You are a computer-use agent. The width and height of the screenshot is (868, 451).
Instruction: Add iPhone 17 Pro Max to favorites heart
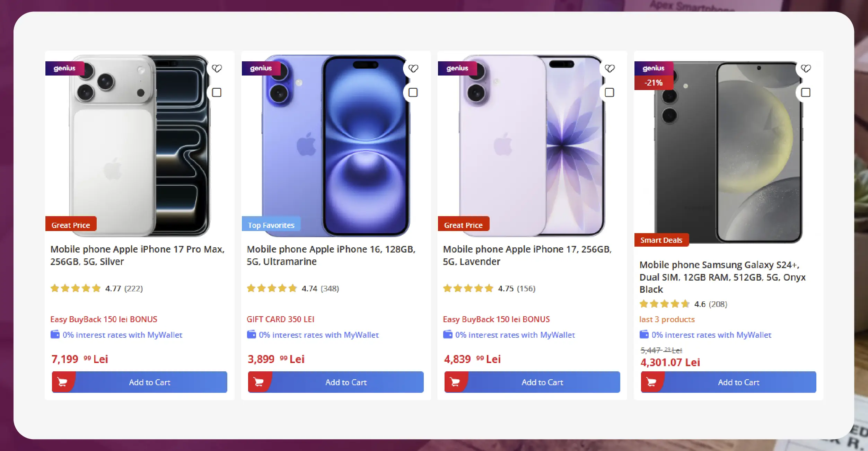217,69
